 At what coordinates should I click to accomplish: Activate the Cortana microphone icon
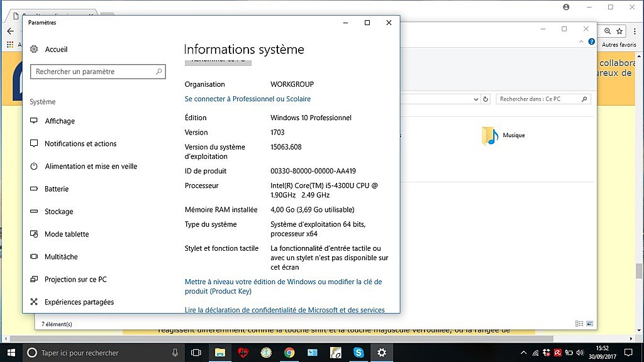tap(175, 353)
